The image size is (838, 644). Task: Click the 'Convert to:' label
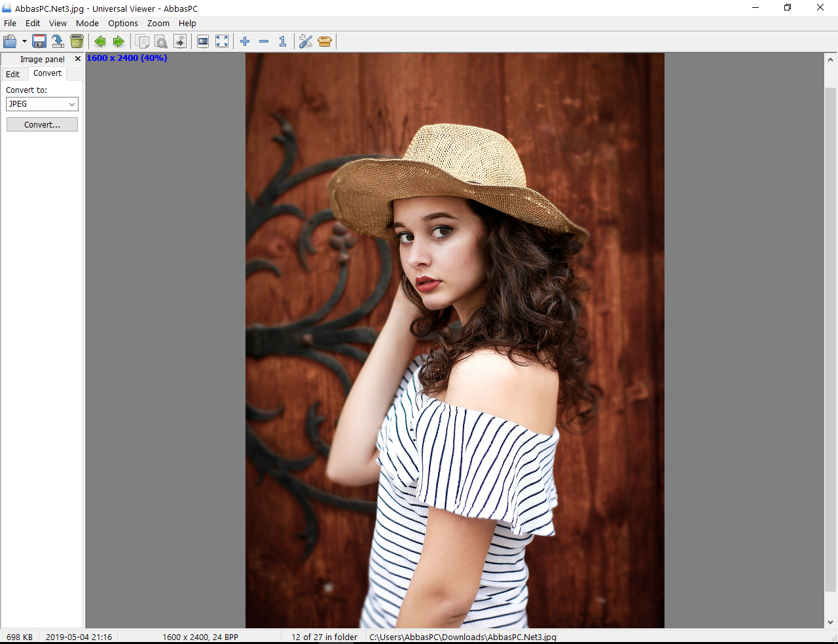(x=27, y=90)
